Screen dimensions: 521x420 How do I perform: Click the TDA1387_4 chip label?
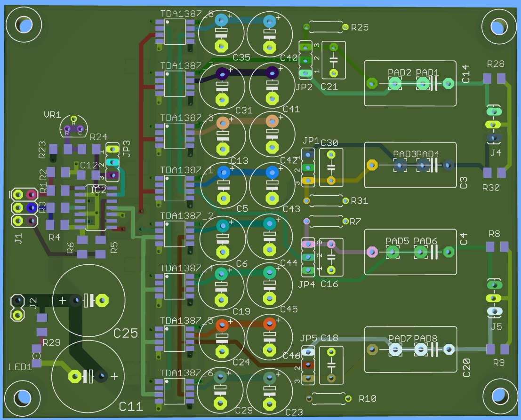[x=187, y=268]
